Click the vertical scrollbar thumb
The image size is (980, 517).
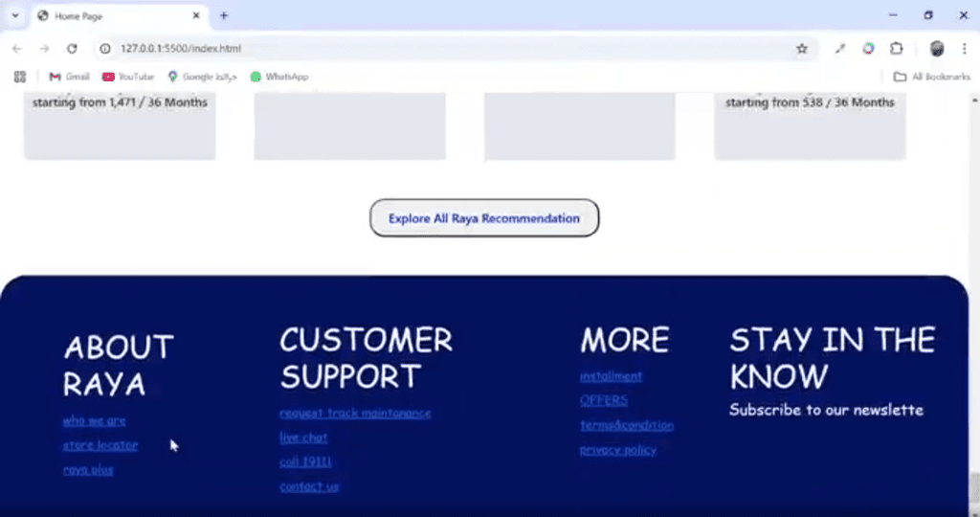click(974, 487)
